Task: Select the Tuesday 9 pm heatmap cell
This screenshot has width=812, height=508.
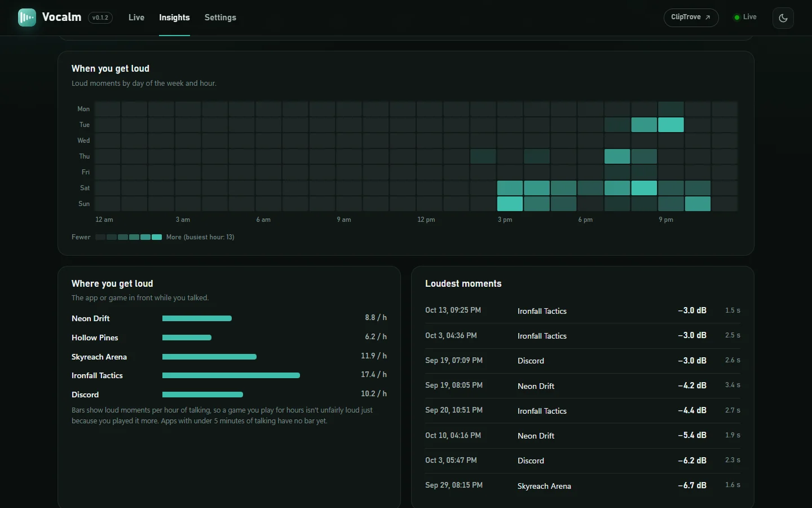Action: tap(670, 125)
